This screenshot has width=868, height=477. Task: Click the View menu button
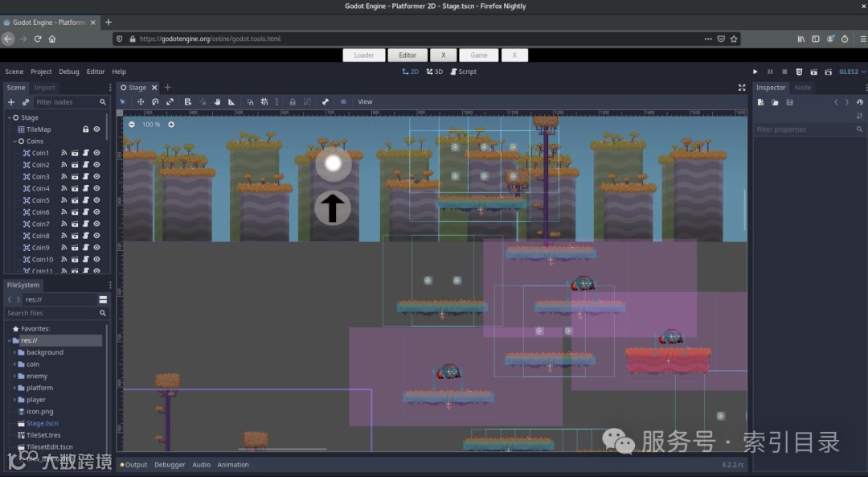pyautogui.click(x=365, y=102)
